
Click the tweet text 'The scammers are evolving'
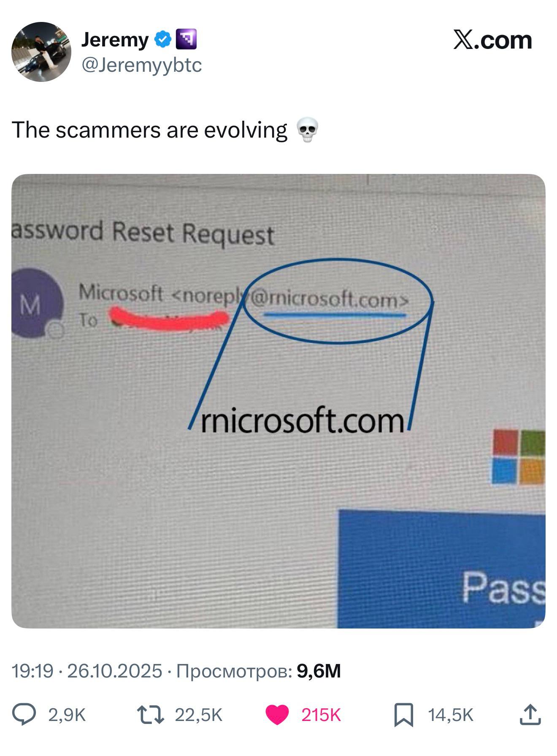150,130
